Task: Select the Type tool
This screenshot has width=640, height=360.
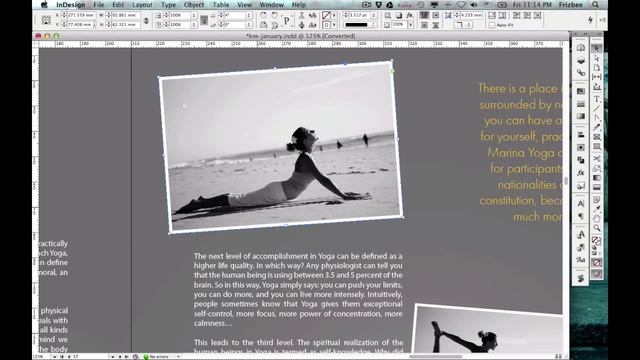Action: point(597,99)
